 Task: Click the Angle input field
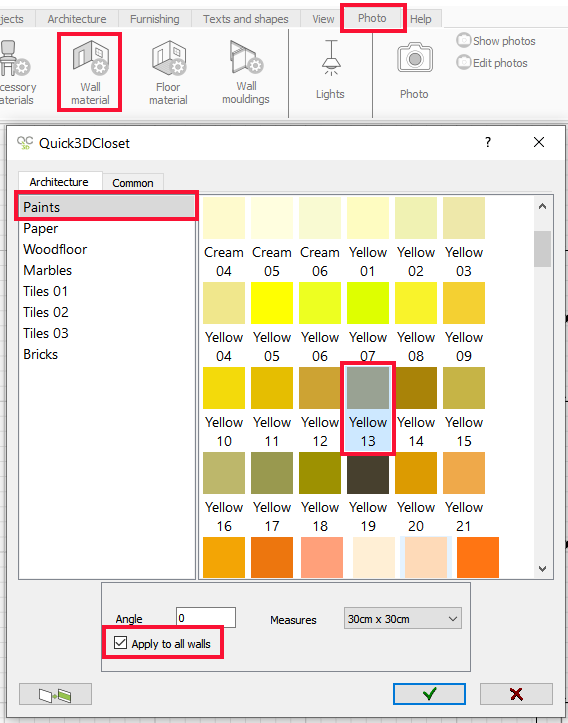click(x=206, y=618)
